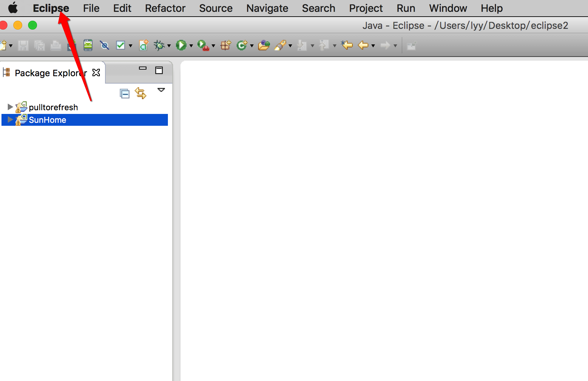Image resolution: width=588 pixels, height=381 pixels.
Task: Open the Previous Annotation dropdown arrow
Action: (335, 46)
